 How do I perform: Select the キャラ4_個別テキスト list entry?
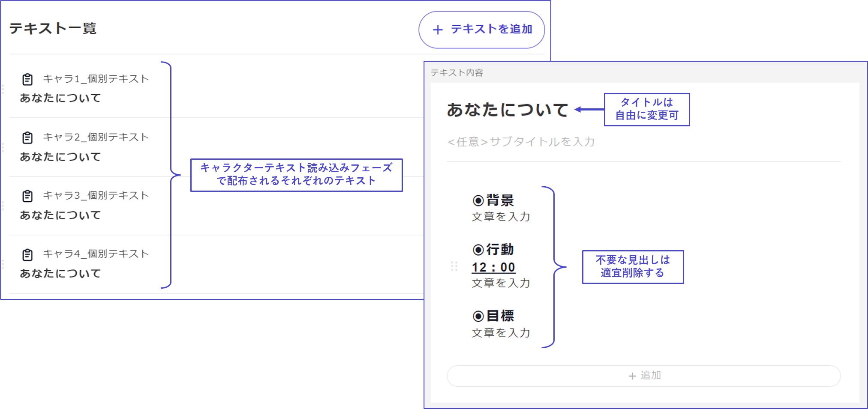86,263
